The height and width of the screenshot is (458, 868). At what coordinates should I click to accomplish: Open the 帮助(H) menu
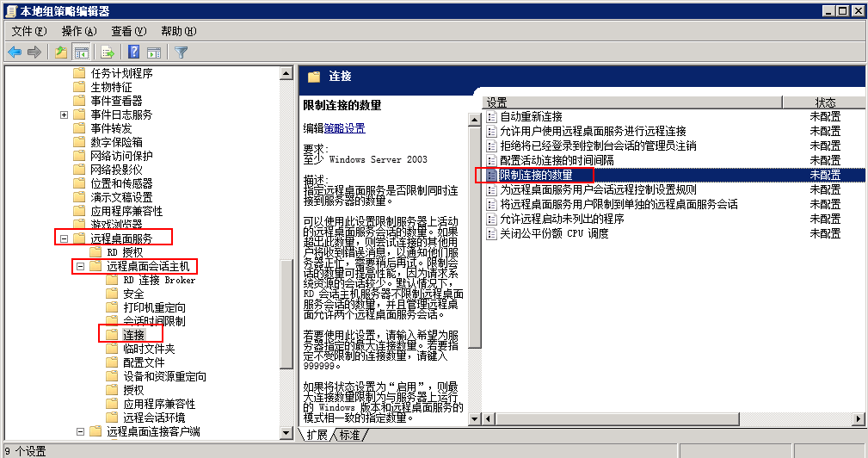tap(179, 31)
